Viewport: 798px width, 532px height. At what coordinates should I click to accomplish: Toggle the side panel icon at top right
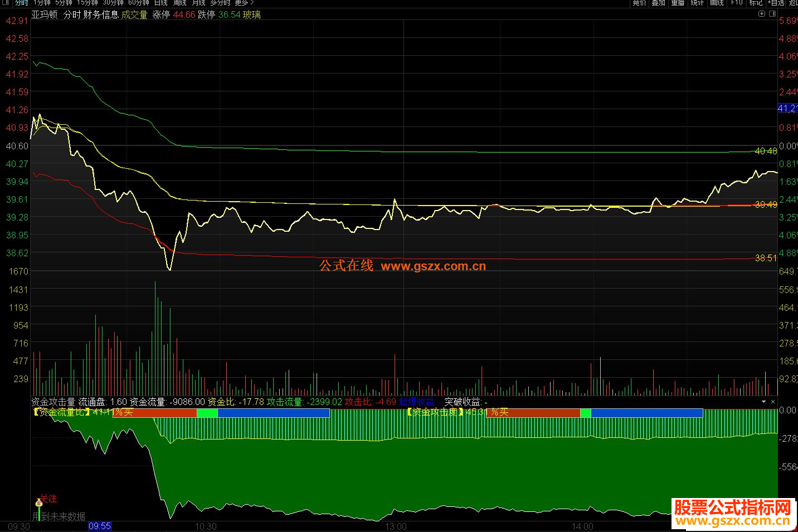pyautogui.click(x=772, y=14)
